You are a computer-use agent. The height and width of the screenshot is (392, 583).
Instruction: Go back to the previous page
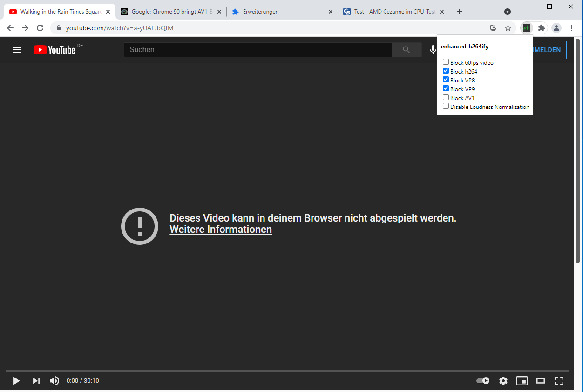10,28
